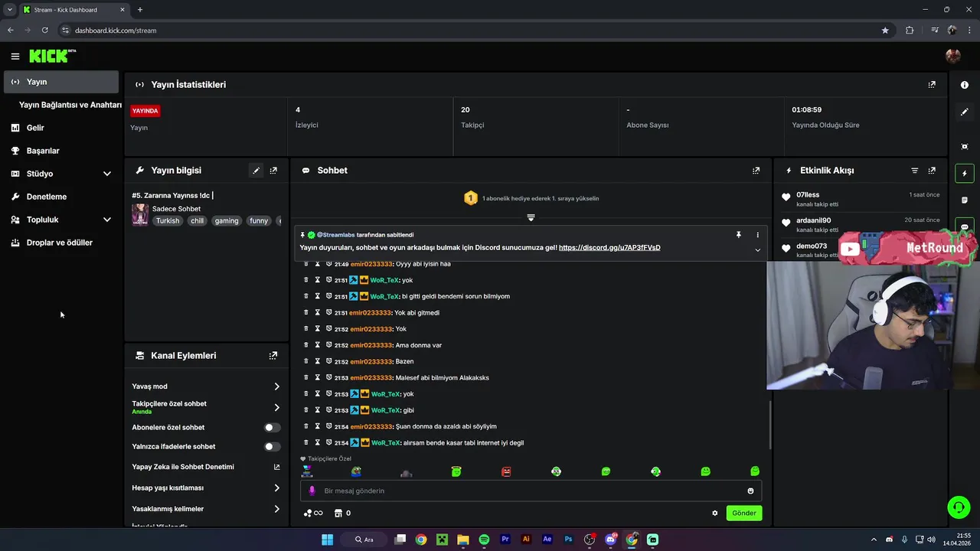Click follower ardaanil90 in activity feed
This screenshot has height=551, width=980.
point(813,220)
